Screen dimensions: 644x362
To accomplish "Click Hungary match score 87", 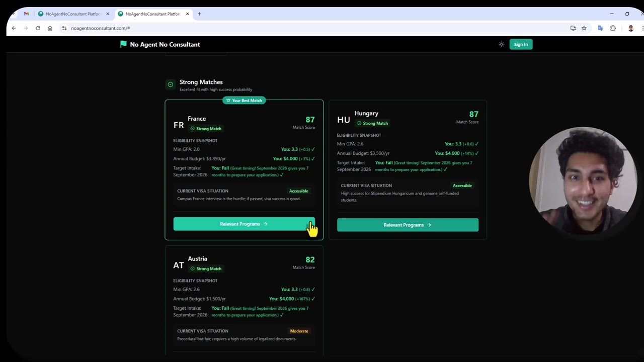I will [x=473, y=114].
